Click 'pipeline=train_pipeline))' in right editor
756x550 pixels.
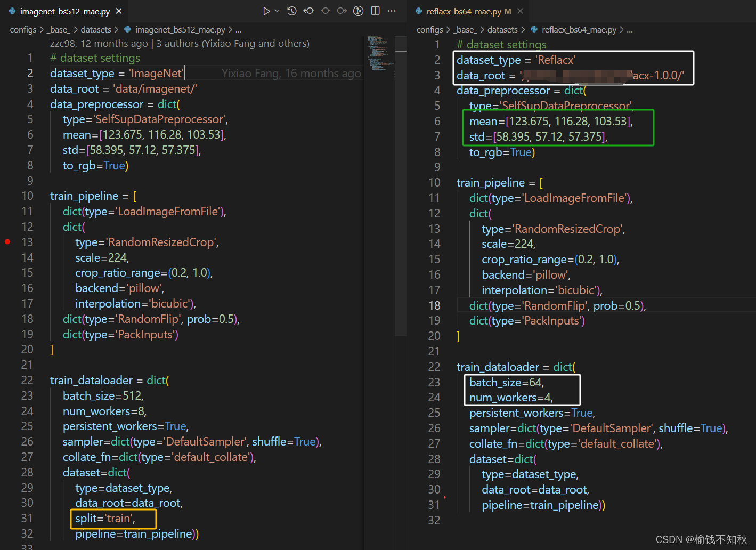click(543, 505)
